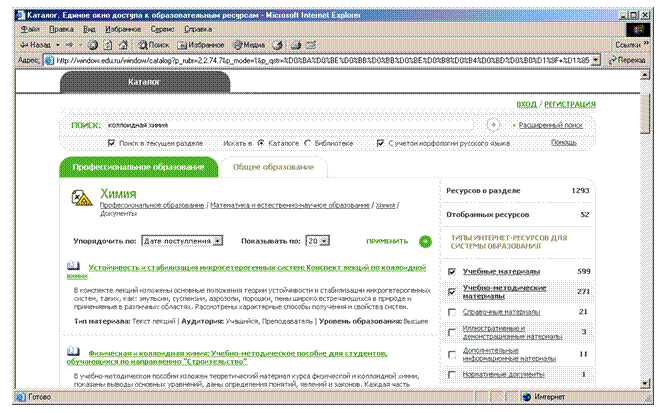Select the Каталоге radio button
The image size is (666, 413).
261,143
